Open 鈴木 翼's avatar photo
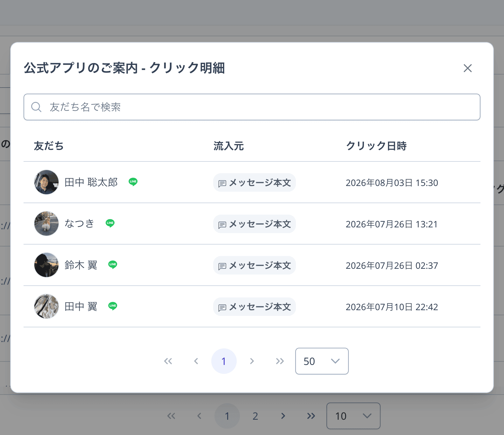The width and height of the screenshot is (504, 435). point(46,265)
